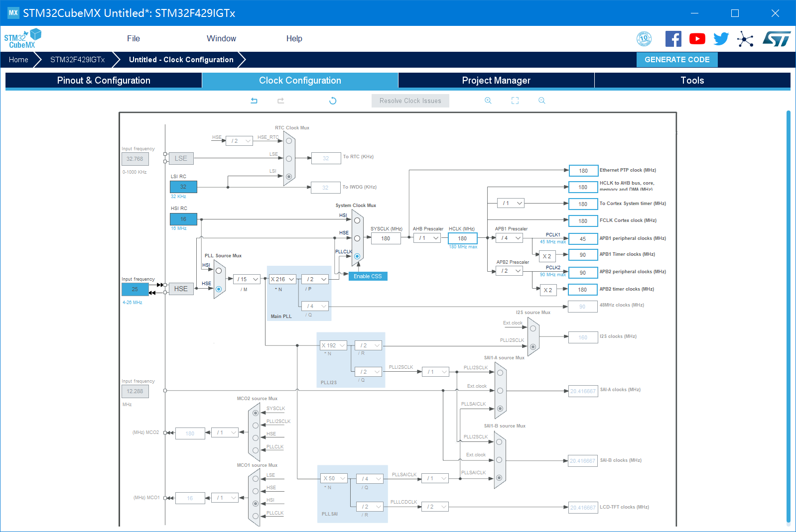Select LSE in RTC Clock Mux

pos(289,159)
